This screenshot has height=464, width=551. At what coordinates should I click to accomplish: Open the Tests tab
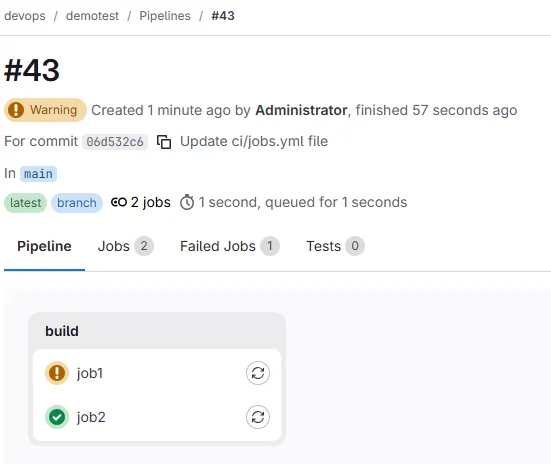335,246
